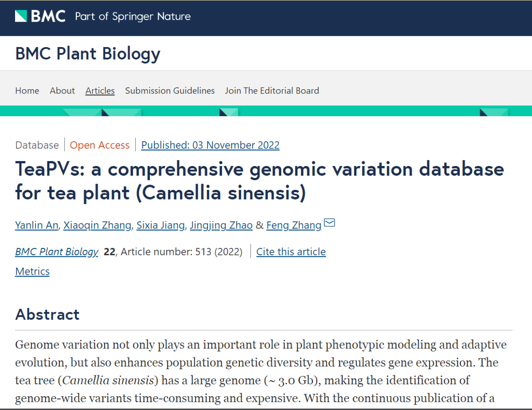
Task: Open author Xiaoqin Zhang link
Action: click(97, 225)
